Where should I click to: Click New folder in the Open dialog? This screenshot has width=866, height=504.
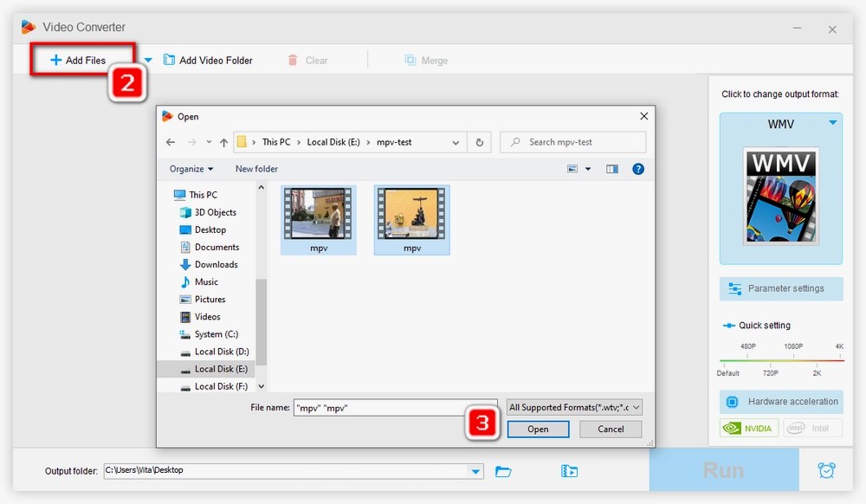(255, 169)
